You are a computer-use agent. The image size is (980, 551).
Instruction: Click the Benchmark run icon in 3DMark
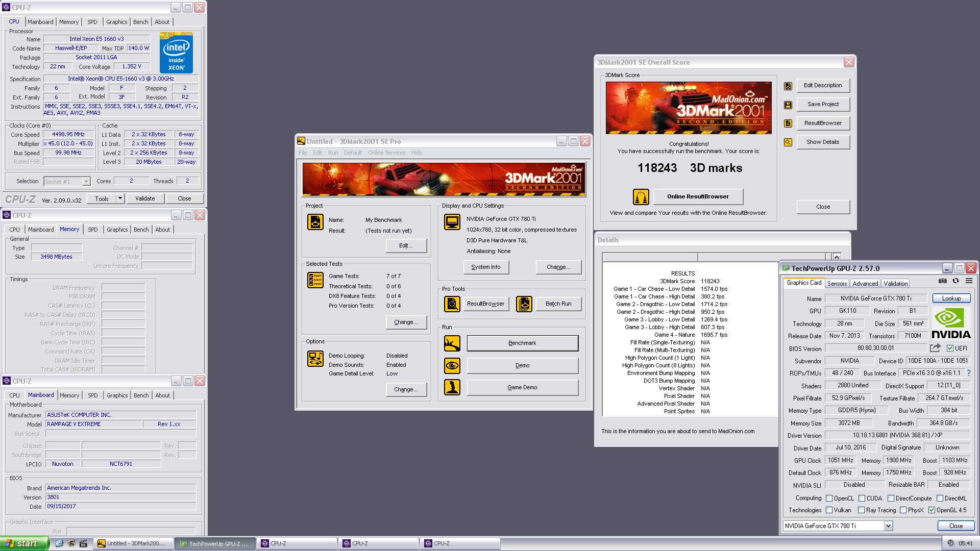click(x=452, y=343)
